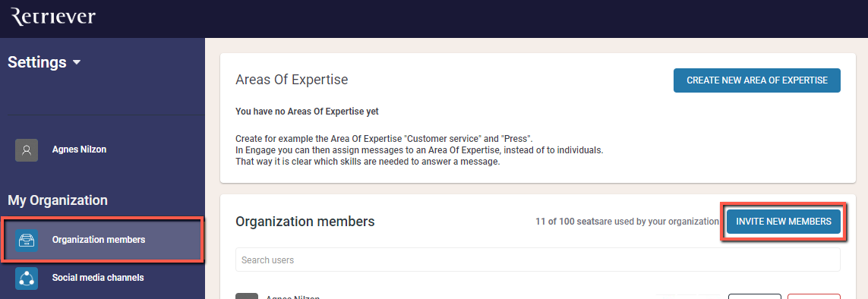Click the Areas Of Expertise heading
The image size is (868, 299).
pyautogui.click(x=292, y=80)
